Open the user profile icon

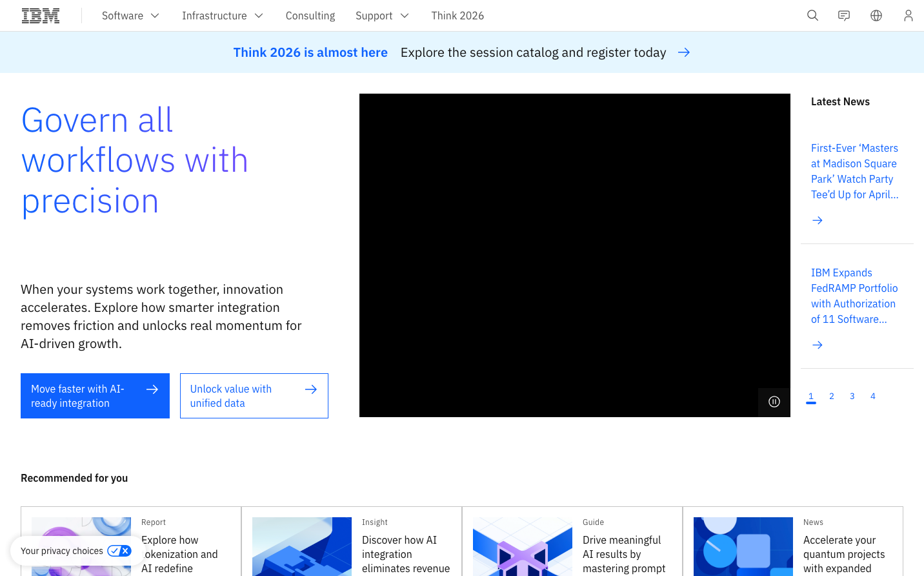point(908,15)
